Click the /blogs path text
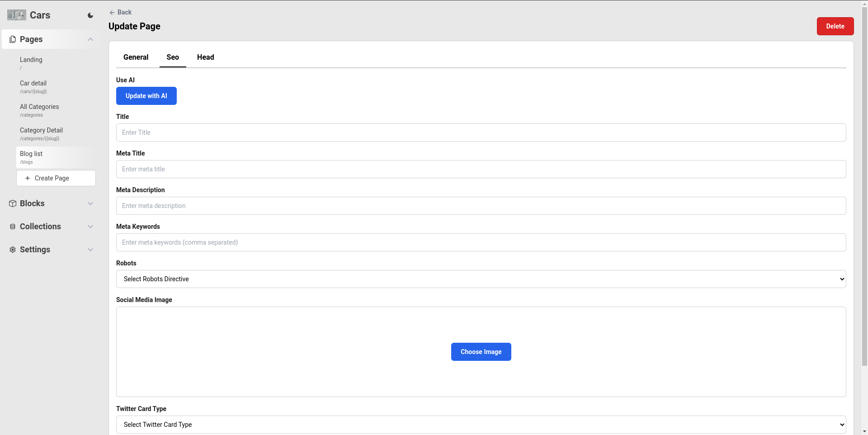 [26, 162]
